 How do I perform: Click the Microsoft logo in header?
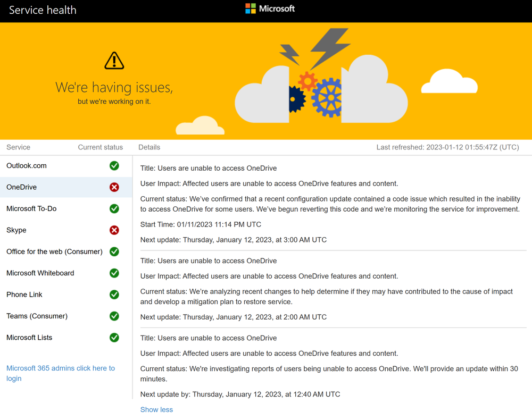pos(270,9)
